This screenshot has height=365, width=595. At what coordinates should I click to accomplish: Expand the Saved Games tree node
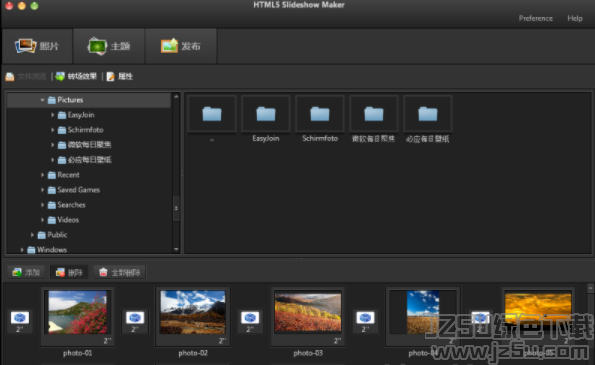(x=42, y=190)
